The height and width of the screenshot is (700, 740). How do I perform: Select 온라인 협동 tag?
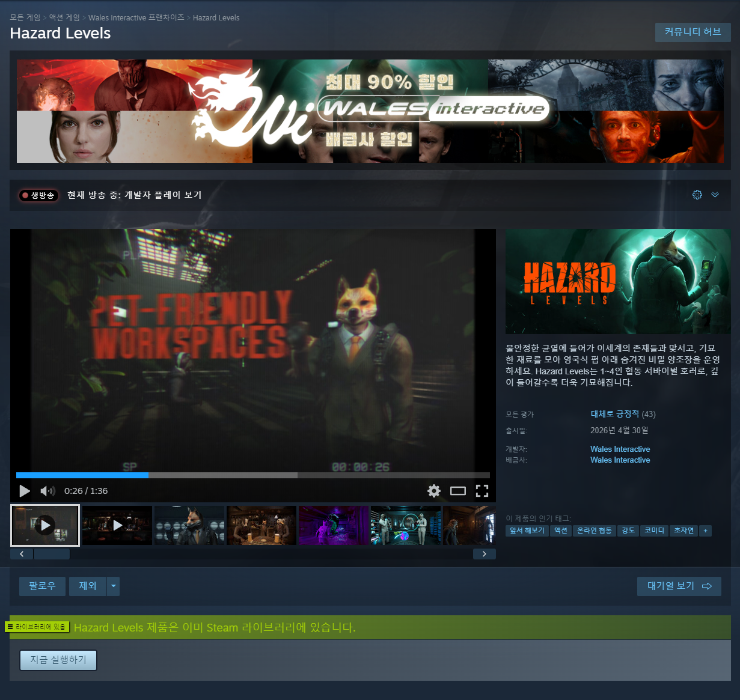595,531
